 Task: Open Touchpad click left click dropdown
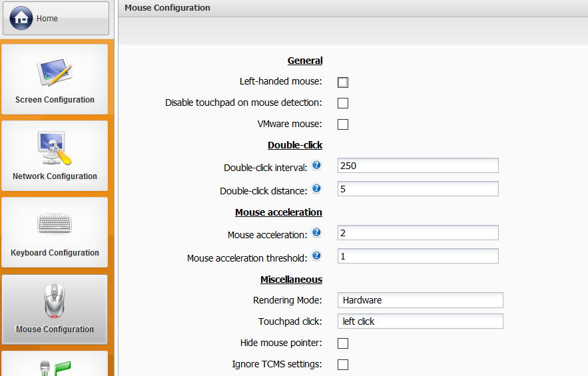coord(420,321)
